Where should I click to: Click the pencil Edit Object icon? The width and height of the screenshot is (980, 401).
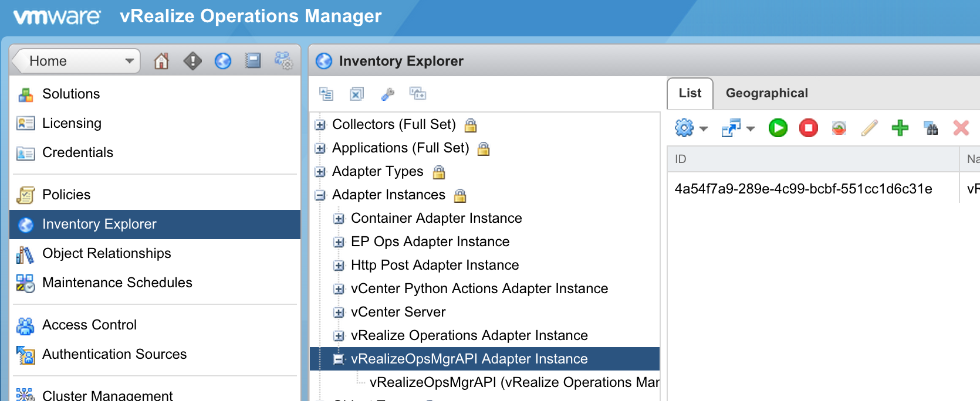[869, 128]
